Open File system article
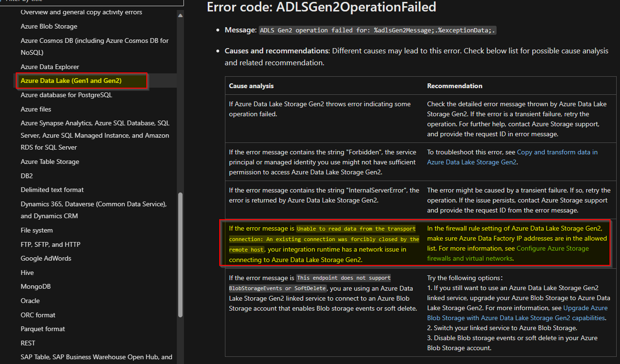This screenshot has width=620, height=364. (x=37, y=230)
